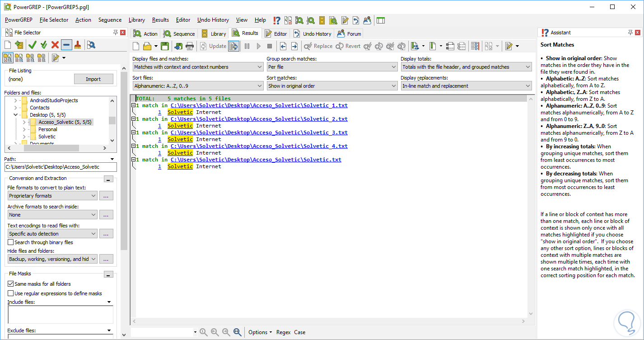Open Solvetic_4.txt file path link

coord(259,146)
